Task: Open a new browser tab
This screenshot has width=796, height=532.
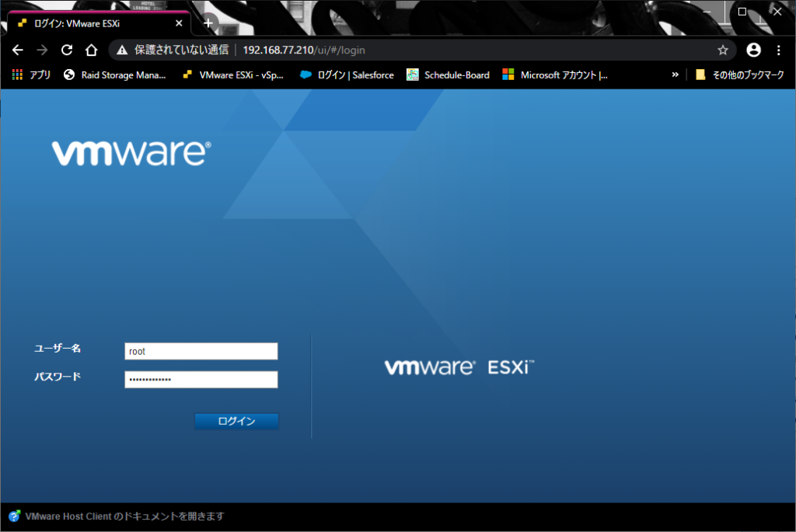Action: click(x=208, y=23)
